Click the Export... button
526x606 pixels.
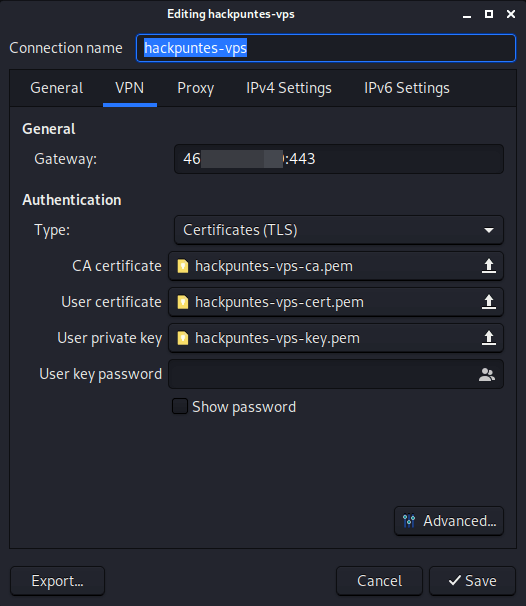tap(57, 581)
